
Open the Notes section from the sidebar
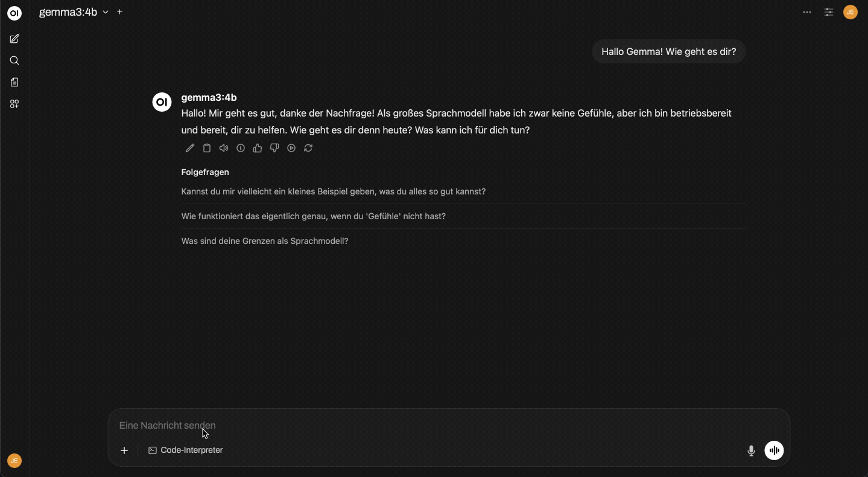pyautogui.click(x=14, y=82)
